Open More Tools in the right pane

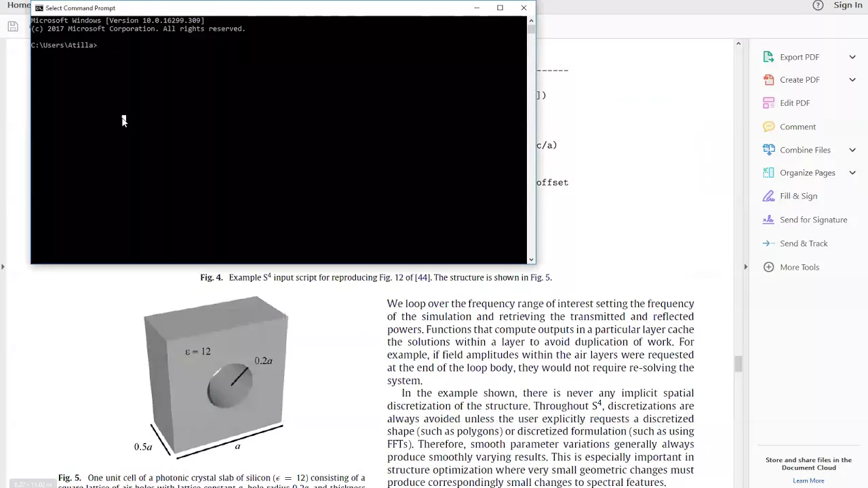(800, 267)
